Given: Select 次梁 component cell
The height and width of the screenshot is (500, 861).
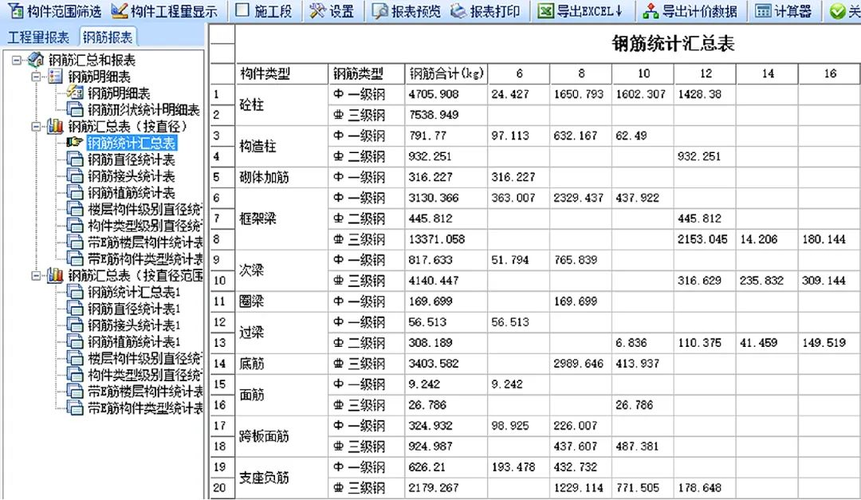Looking at the screenshot, I should [x=282, y=270].
